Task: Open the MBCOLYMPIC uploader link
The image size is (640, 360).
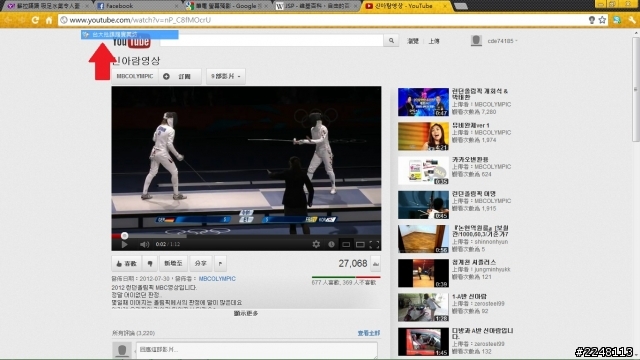Action: point(217,279)
